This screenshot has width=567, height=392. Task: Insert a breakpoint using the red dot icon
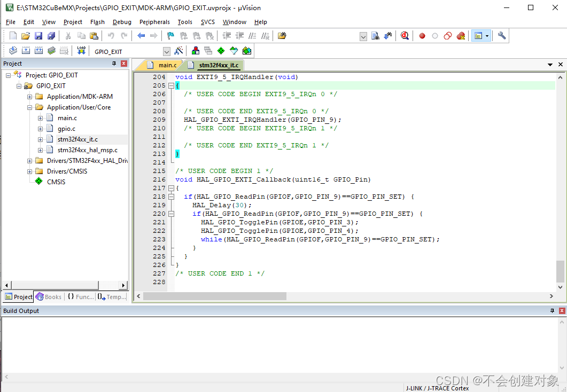pos(422,36)
